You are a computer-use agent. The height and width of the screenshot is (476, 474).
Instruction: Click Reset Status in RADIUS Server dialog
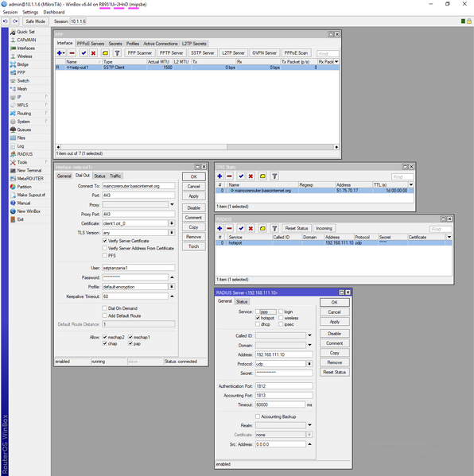335,372
